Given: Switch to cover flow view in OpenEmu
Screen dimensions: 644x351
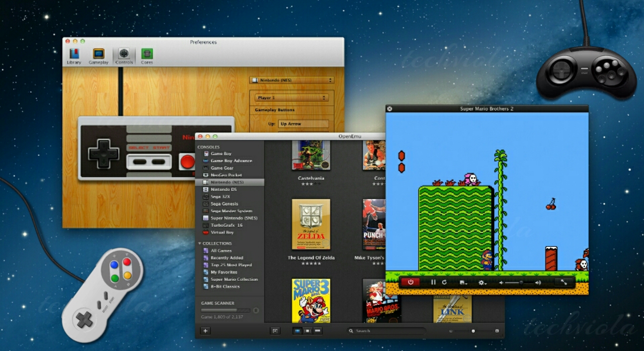Looking at the screenshot, I should point(307,331).
